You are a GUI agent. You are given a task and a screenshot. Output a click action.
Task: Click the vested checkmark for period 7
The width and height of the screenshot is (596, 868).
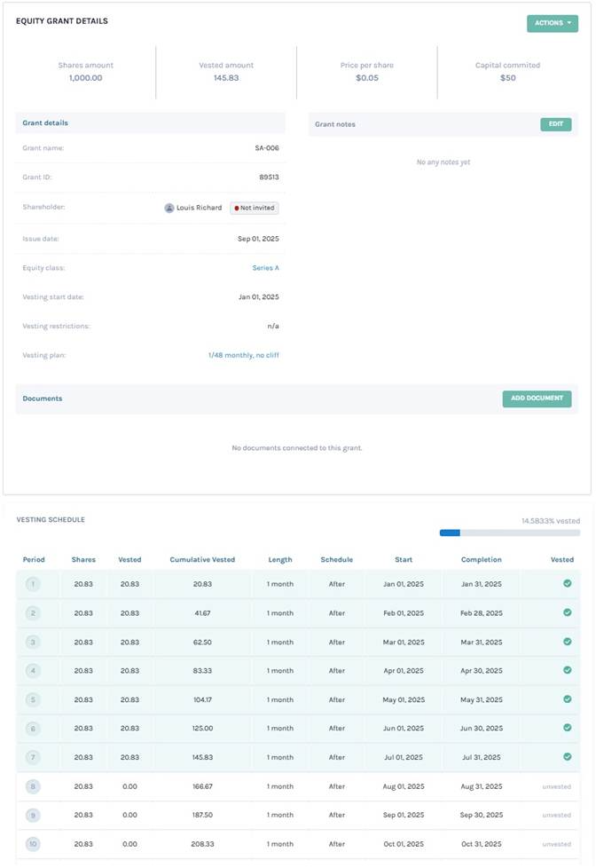[x=567, y=757]
